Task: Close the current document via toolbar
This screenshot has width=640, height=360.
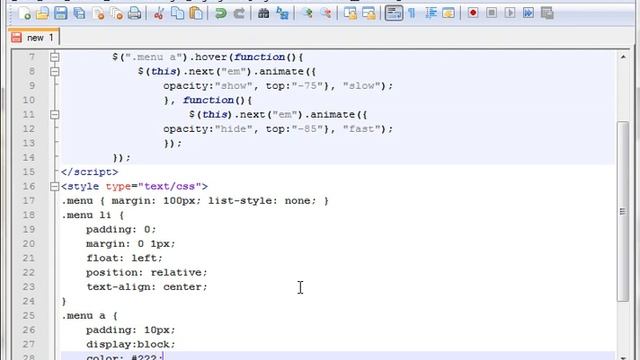Action: pos(98,13)
